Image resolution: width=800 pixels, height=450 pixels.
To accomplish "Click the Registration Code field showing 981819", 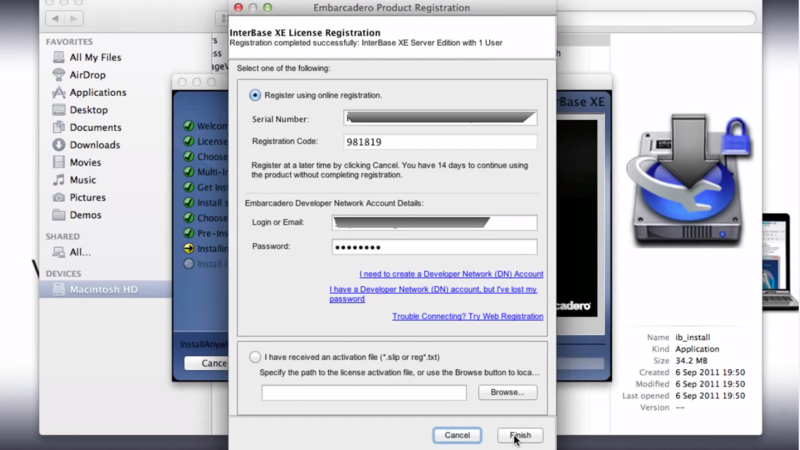I will 440,142.
